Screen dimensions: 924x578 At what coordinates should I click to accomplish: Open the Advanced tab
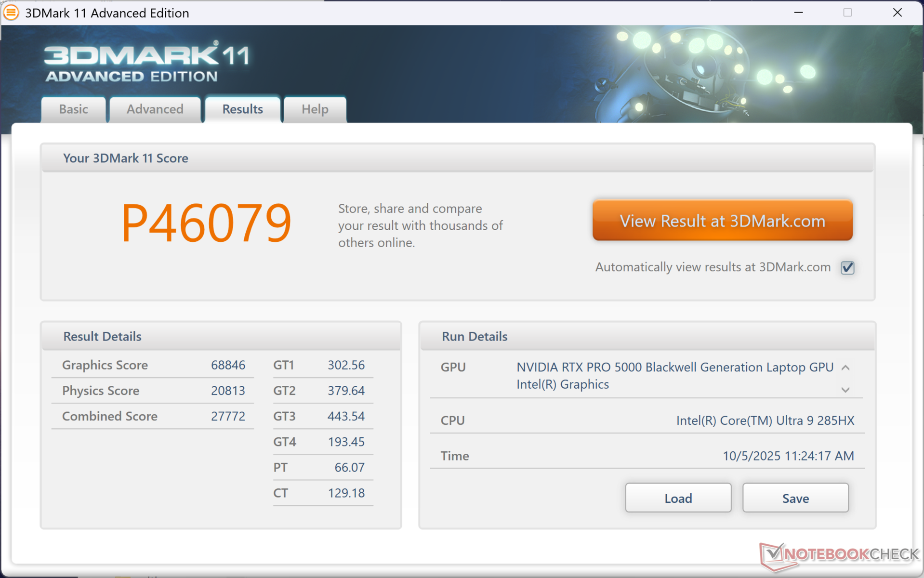pos(155,109)
